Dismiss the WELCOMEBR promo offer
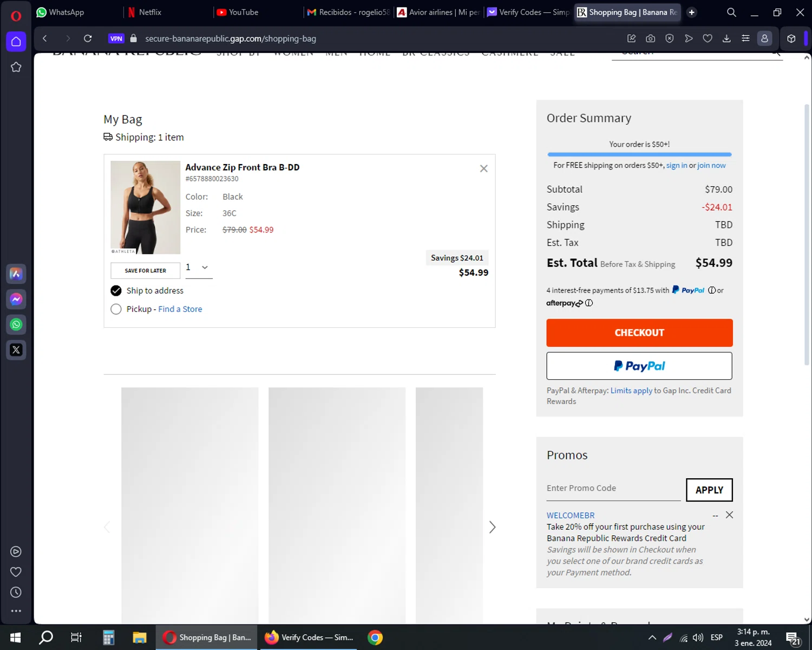This screenshot has height=650, width=812. pyautogui.click(x=729, y=515)
